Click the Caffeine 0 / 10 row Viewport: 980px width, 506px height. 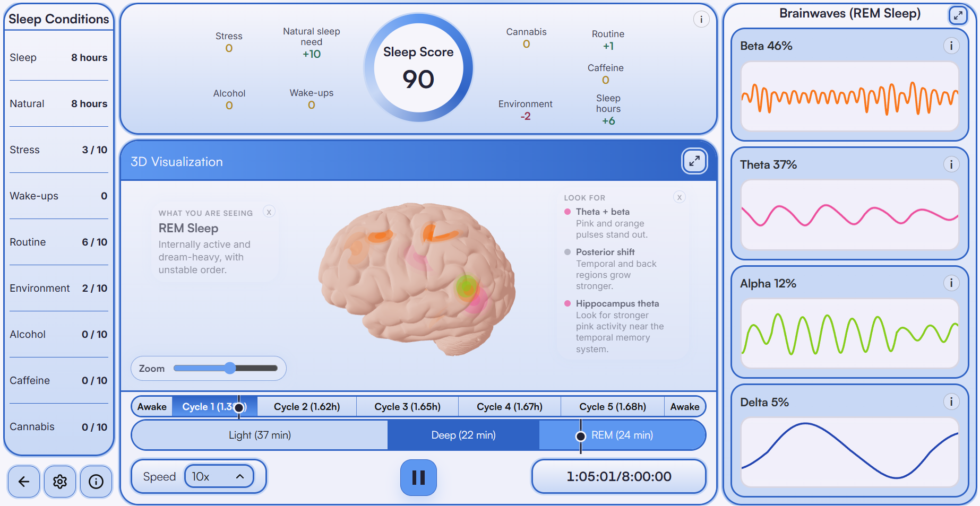(58, 380)
